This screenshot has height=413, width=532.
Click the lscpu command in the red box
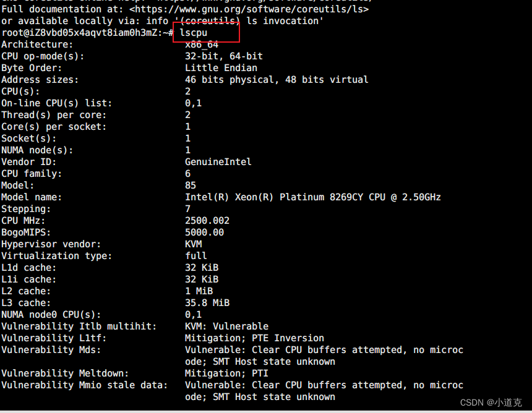(x=194, y=33)
